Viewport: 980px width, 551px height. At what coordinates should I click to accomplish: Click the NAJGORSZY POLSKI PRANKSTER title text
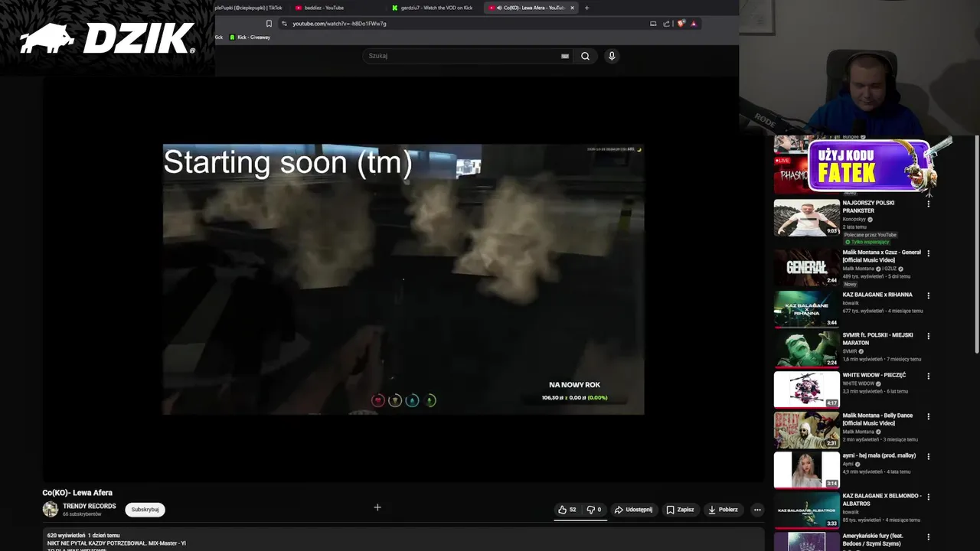(x=868, y=207)
